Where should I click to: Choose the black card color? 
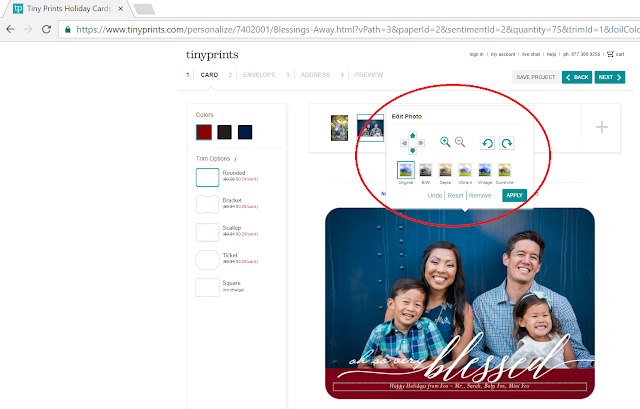tap(224, 132)
